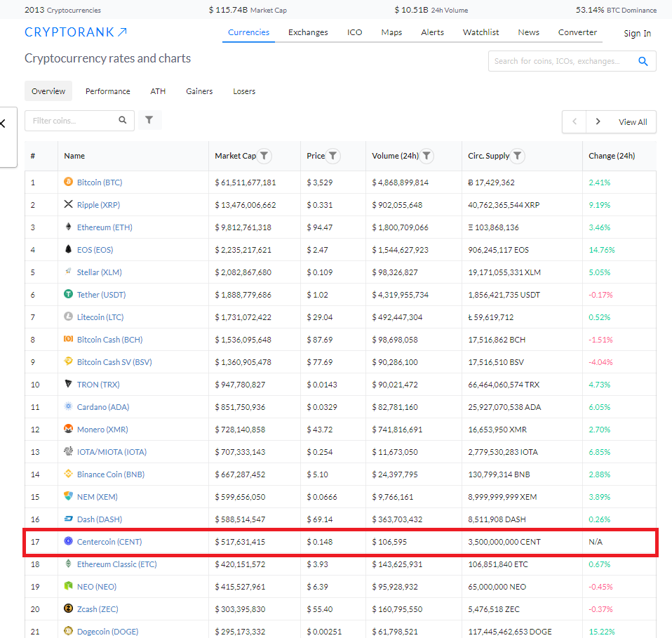
Task: Open the Market Cap column filter
Action: 264,156
